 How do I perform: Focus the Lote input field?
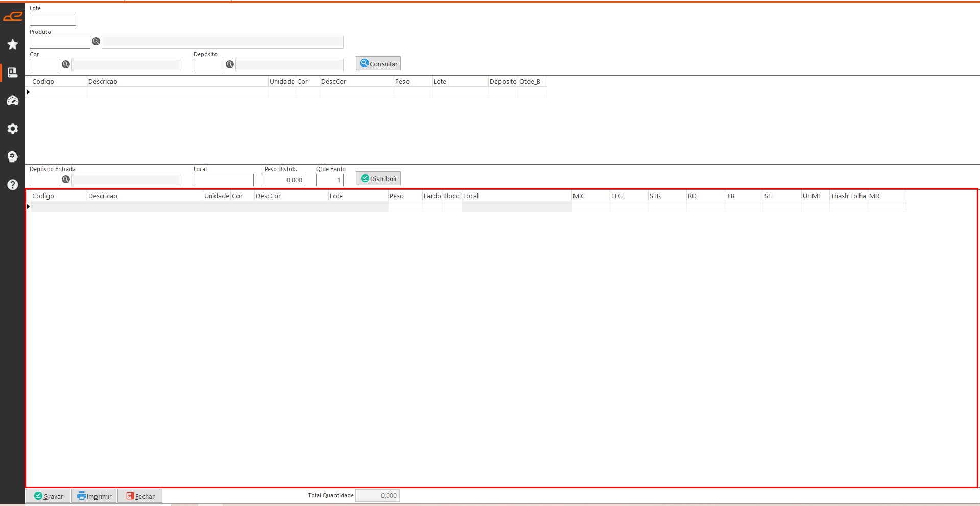53,19
